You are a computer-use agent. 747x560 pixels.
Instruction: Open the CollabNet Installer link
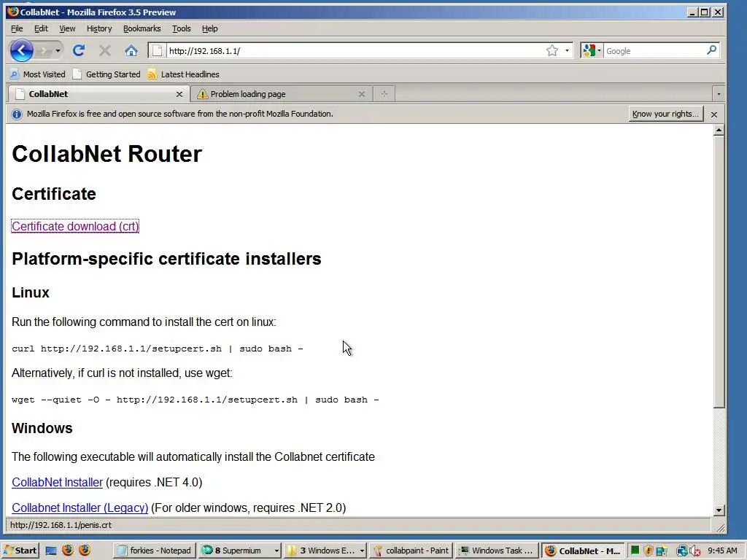[57, 483]
